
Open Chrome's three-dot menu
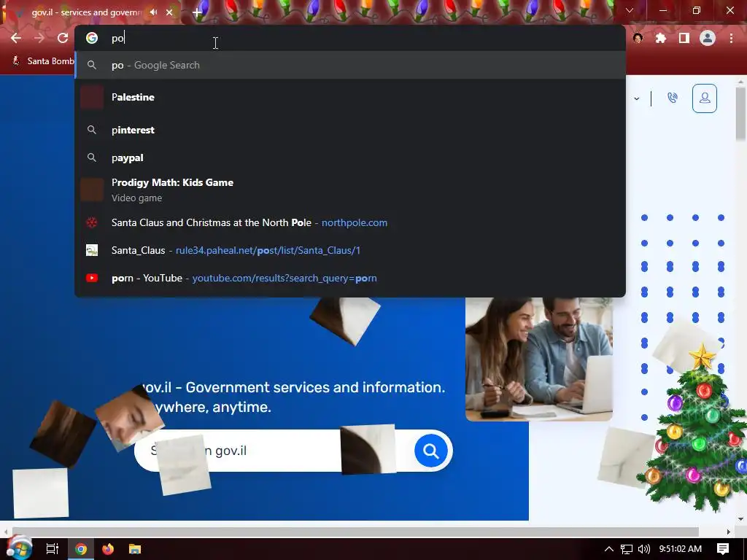pyautogui.click(x=731, y=38)
